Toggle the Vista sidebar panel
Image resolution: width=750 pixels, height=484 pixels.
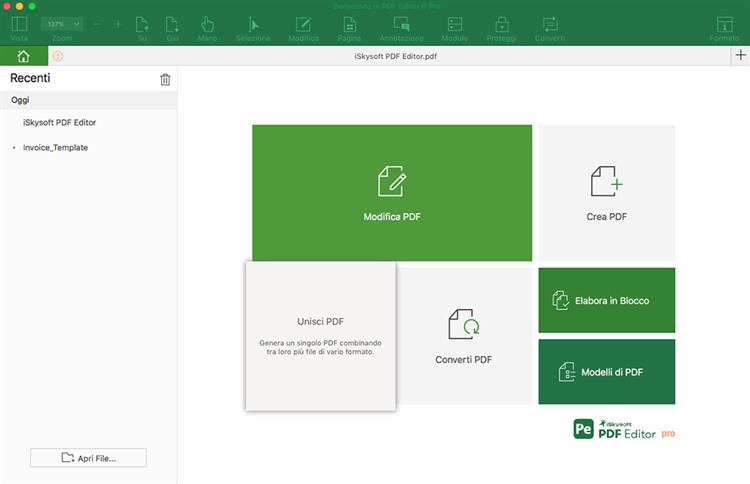coord(19,27)
